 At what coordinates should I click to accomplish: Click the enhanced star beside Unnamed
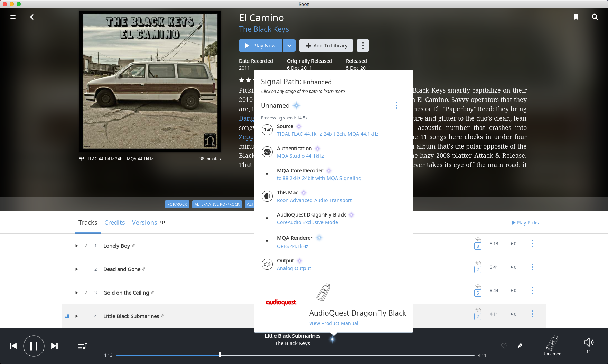[x=297, y=105]
